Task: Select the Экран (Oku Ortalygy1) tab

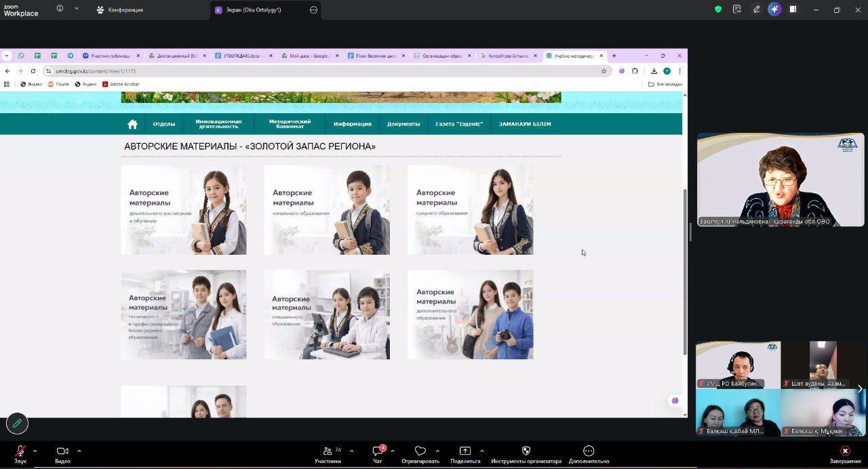Action: 248,10
